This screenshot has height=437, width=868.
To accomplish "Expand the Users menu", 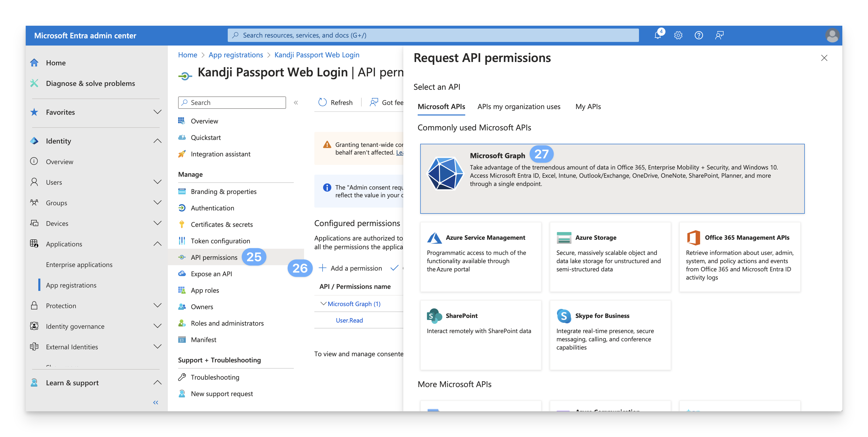I will (x=157, y=182).
